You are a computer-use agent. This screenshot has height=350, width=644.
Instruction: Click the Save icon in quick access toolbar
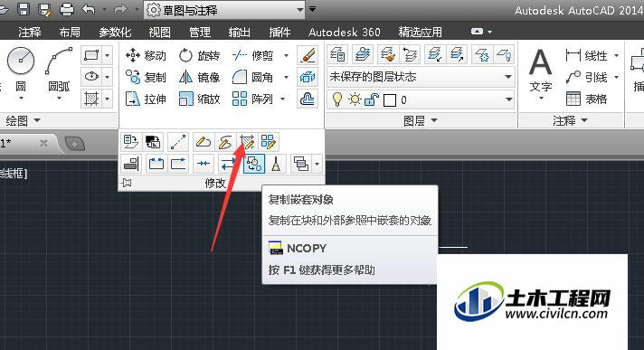[24, 9]
